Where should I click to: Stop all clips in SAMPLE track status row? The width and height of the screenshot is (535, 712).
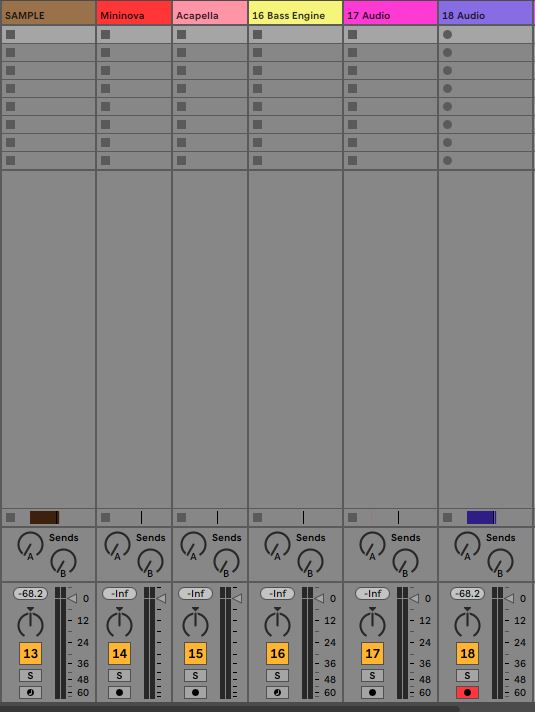point(10,517)
